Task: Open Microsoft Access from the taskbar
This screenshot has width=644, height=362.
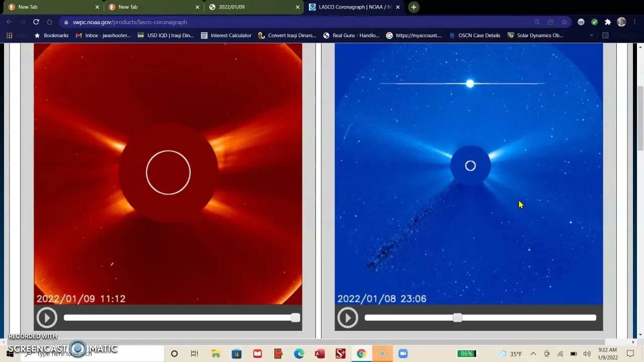Action: (319, 354)
